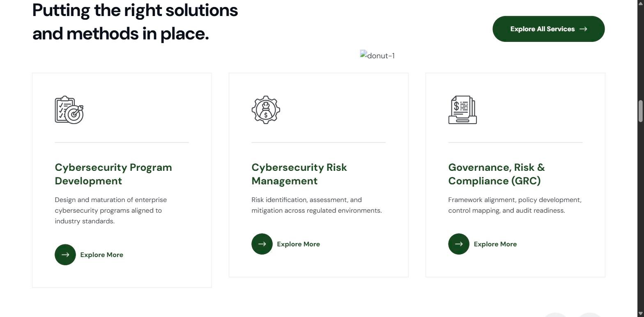The image size is (644, 317).
Task: Click the green arrow circle under Governance, Risk & Compliance
Action: pos(459,244)
